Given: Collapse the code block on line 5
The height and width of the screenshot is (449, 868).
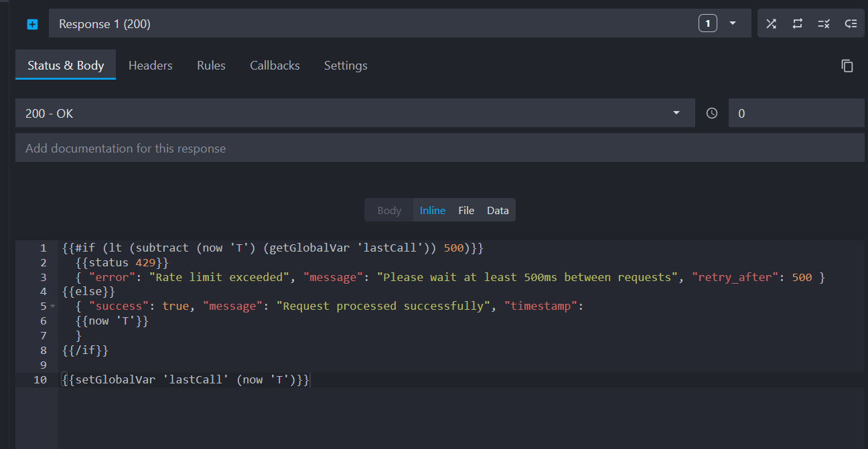Looking at the screenshot, I should point(52,306).
